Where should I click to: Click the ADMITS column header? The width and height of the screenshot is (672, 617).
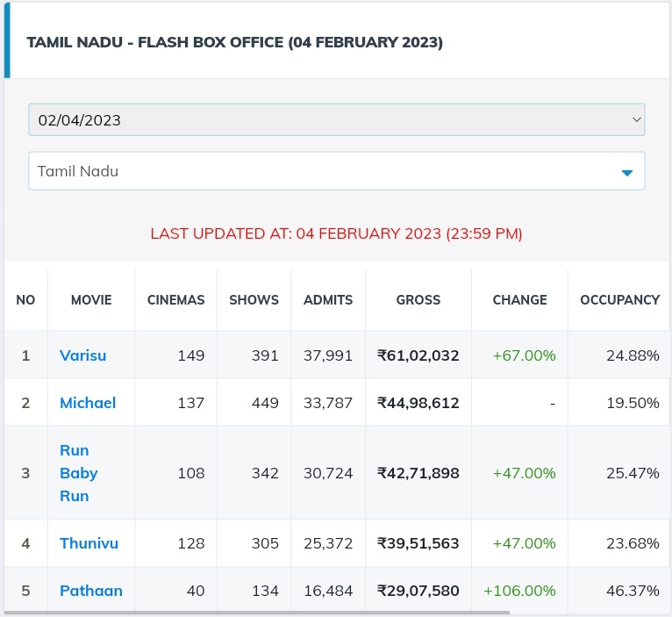point(328,299)
